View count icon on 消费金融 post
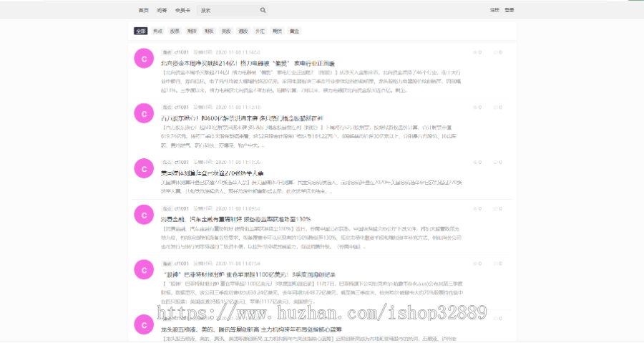644x343 pixels. [475, 208]
